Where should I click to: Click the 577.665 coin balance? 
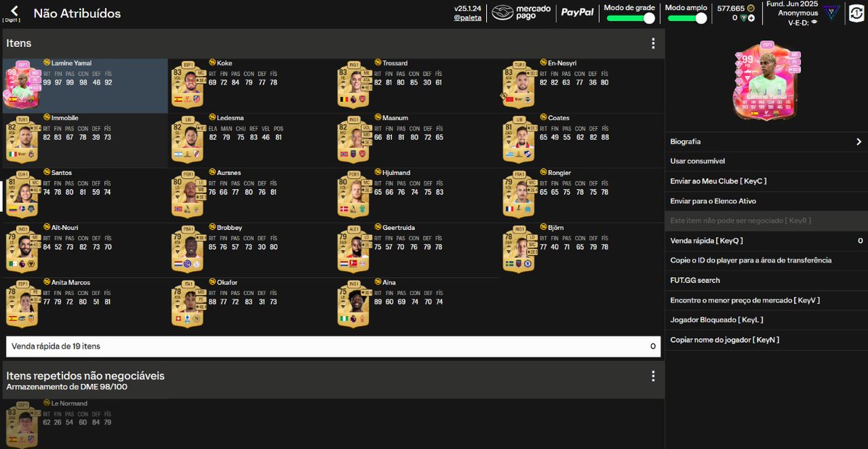click(x=731, y=9)
